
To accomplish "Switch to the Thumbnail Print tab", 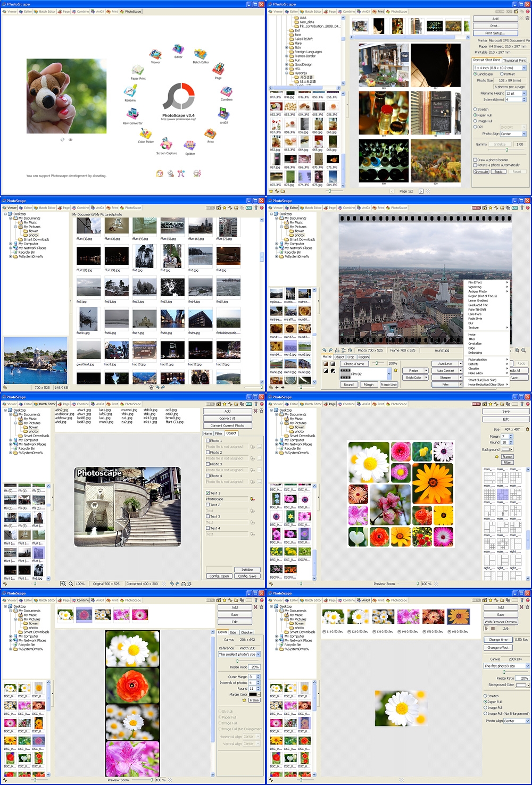I will tap(514, 60).
